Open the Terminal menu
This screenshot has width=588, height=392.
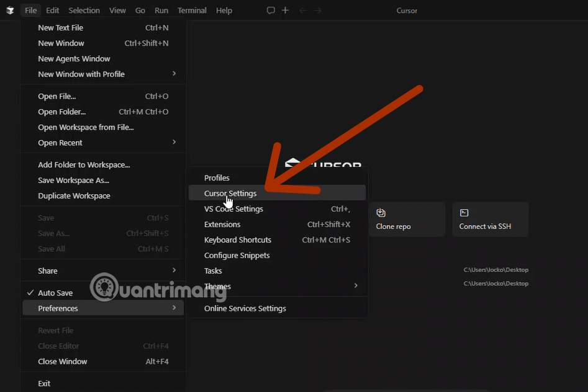(x=192, y=10)
